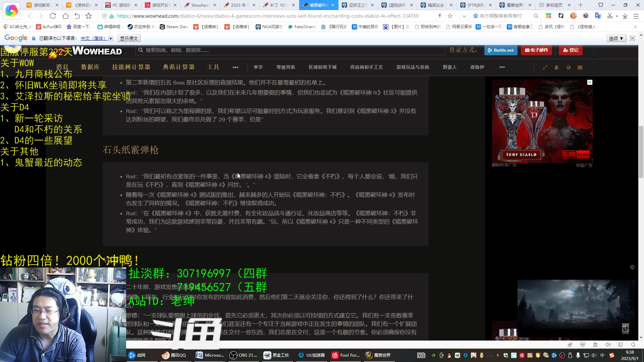The height and width of the screenshot is (362, 644).
Task: Click the Wowhead globe language icon
Action: pos(568,67)
